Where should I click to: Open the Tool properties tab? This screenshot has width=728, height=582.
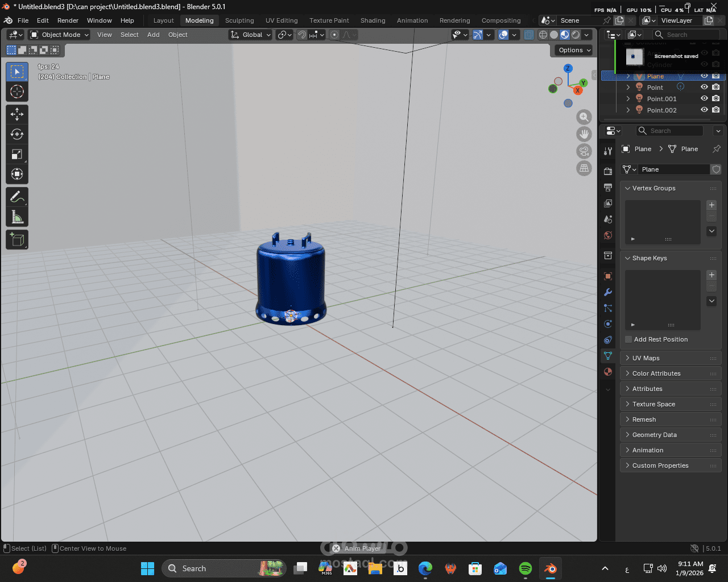(608, 151)
